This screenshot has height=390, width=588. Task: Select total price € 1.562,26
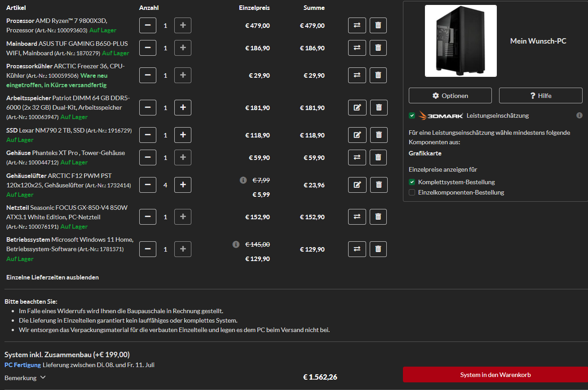click(320, 377)
